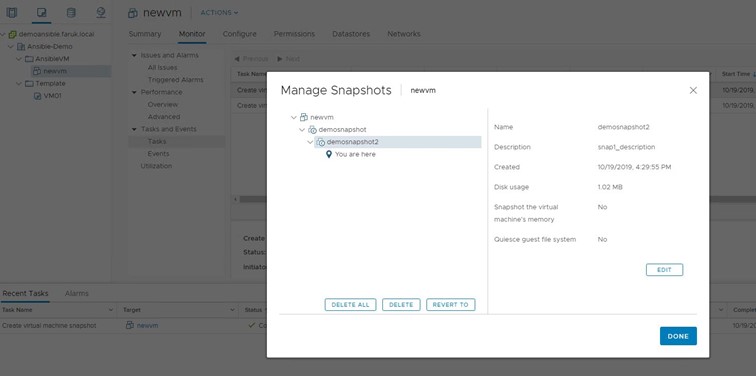This screenshot has width=756, height=376.
Task: Click the newvm link in Recent Tasks
Action: click(x=148, y=325)
